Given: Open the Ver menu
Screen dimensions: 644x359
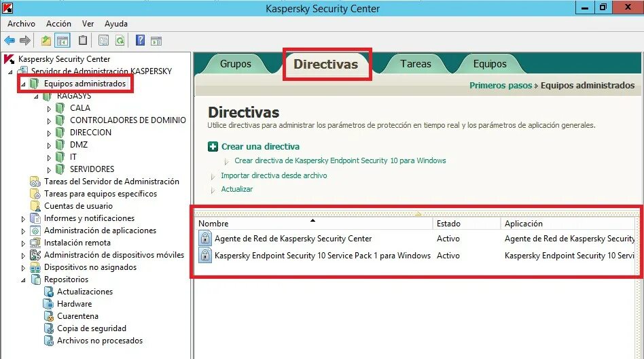Looking at the screenshot, I should pyautogui.click(x=88, y=24).
